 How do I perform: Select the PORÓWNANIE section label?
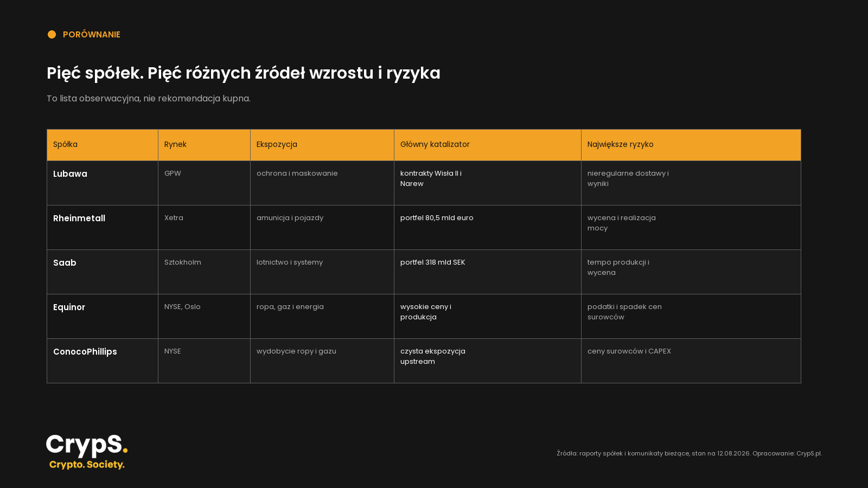(x=92, y=35)
